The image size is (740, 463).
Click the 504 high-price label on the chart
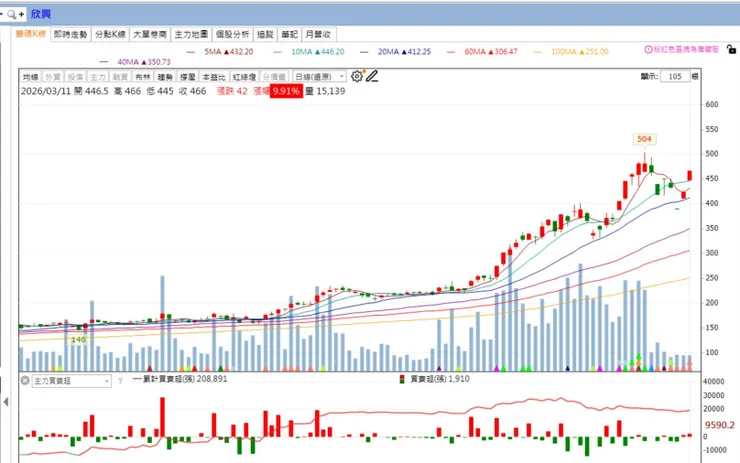[644, 139]
